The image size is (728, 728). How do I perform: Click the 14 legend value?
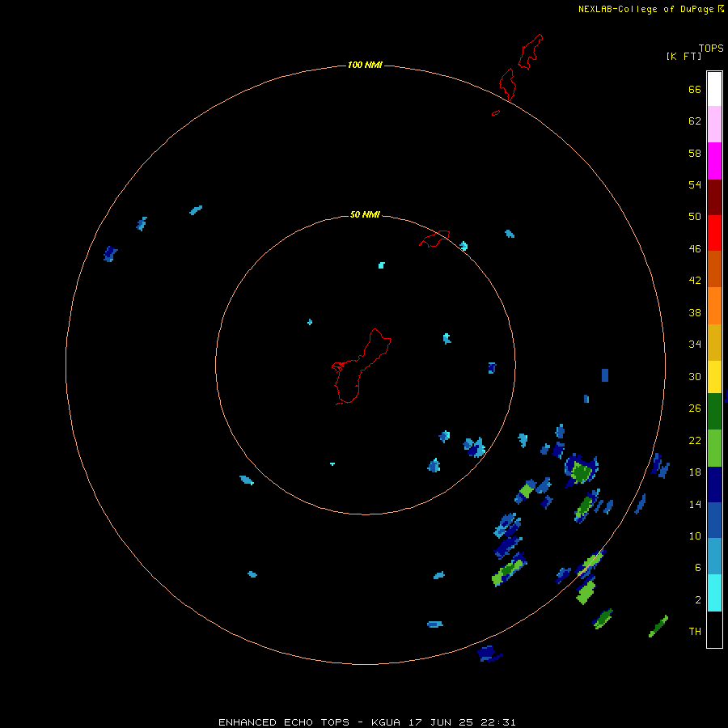coord(695,504)
